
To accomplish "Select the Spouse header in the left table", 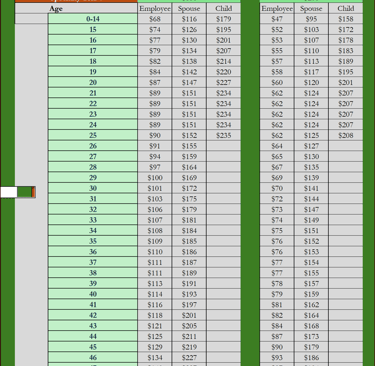I will 189,9.
